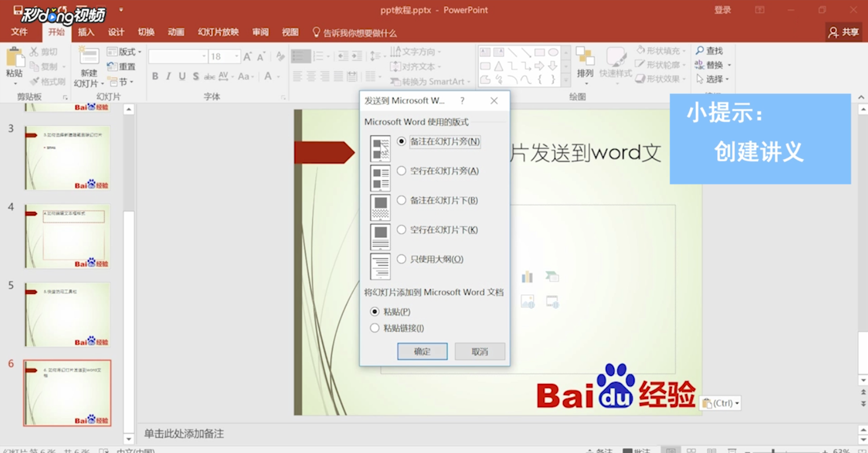
Task: Click the Cut (剪切) scissors icon
Action: (x=35, y=52)
